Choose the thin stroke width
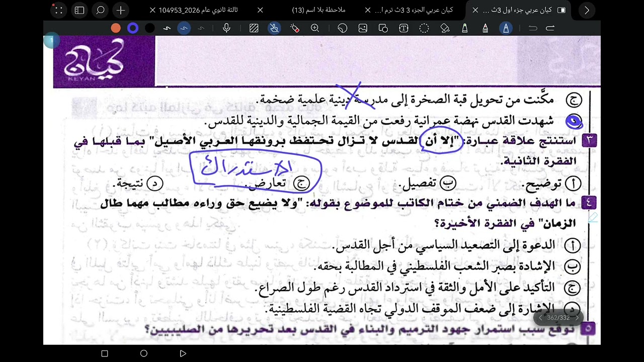The image size is (644, 362). pos(201,28)
